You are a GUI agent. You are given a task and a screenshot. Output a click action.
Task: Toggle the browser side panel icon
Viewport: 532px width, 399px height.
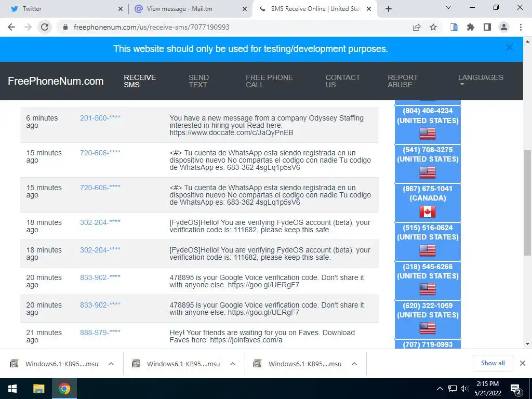(487, 27)
